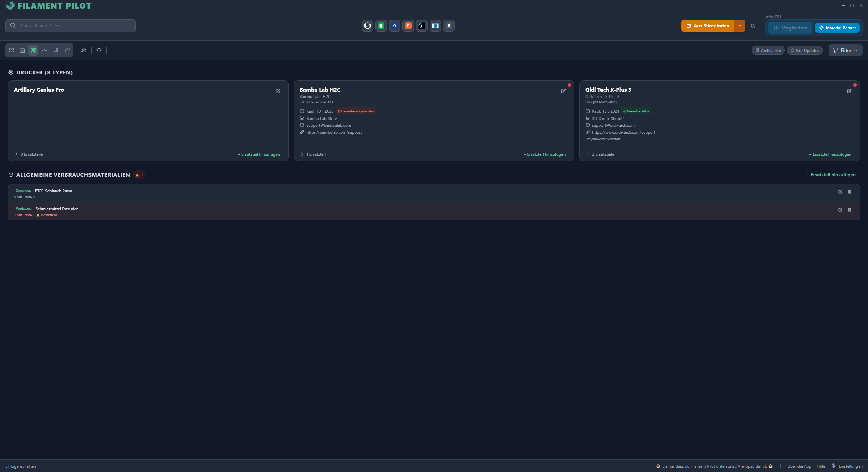Select the PTFE-Schlauch 2mm name
Screen dimensions: 868x472
point(53,191)
